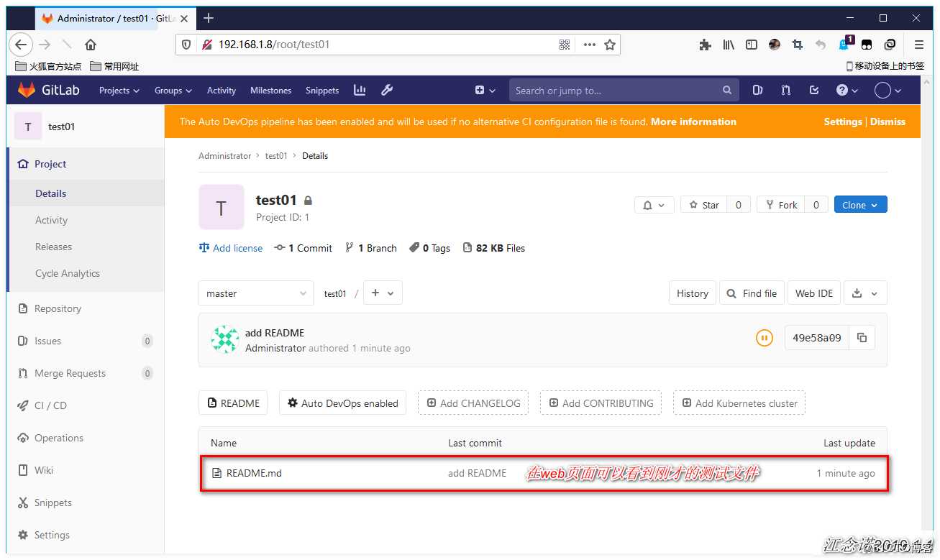Open 1 Commit link

pyautogui.click(x=303, y=248)
